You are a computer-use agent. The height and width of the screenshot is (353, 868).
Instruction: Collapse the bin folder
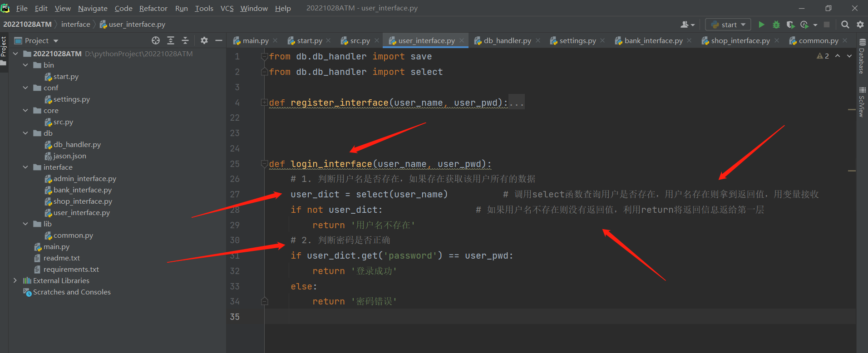(x=25, y=65)
